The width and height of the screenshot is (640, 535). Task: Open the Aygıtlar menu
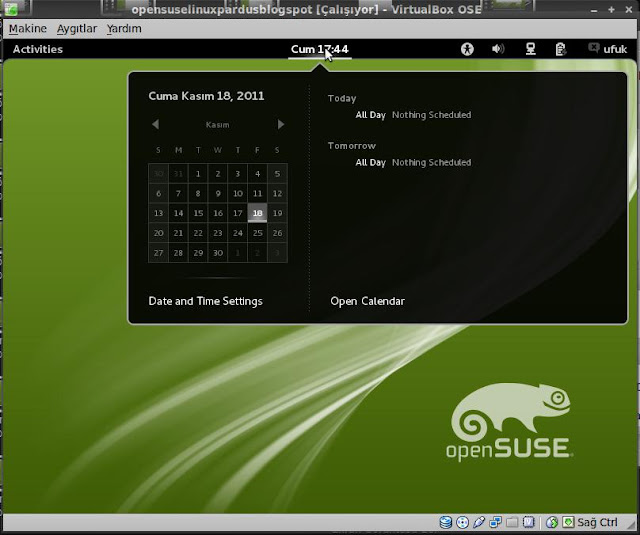tap(77, 29)
